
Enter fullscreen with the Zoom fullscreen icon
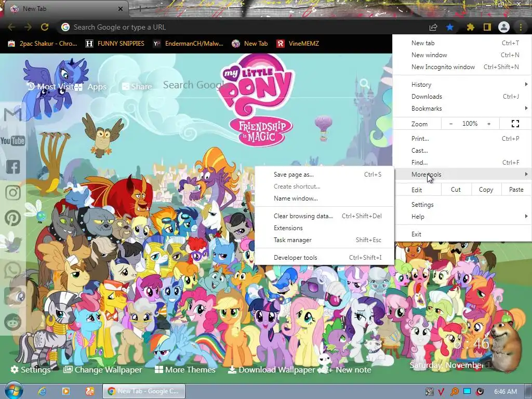pos(515,124)
